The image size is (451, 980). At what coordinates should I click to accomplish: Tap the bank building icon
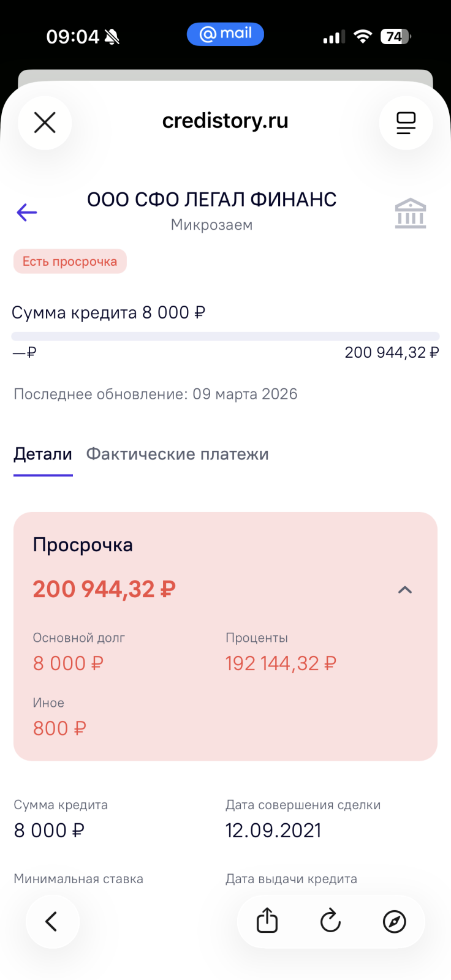pyautogui.click(x=410, y=213)
